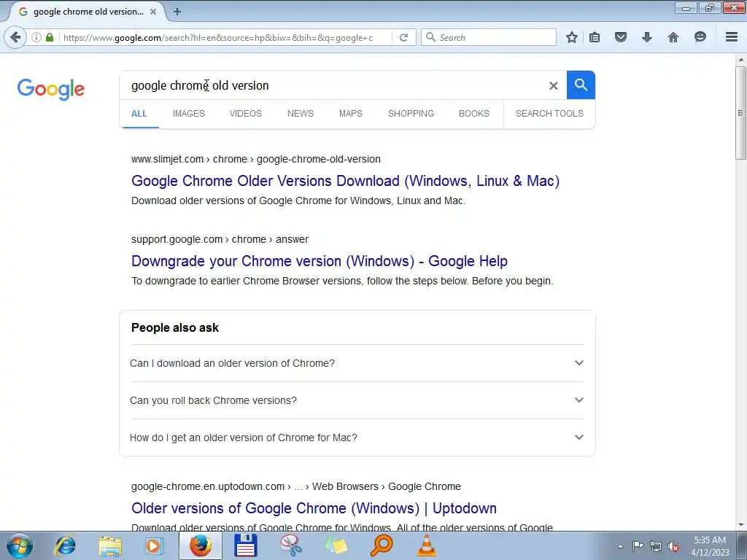Viewport: 747px width, 560px height.
Task: Reload the page with the refresh icon
Action: tap(403, 37)
